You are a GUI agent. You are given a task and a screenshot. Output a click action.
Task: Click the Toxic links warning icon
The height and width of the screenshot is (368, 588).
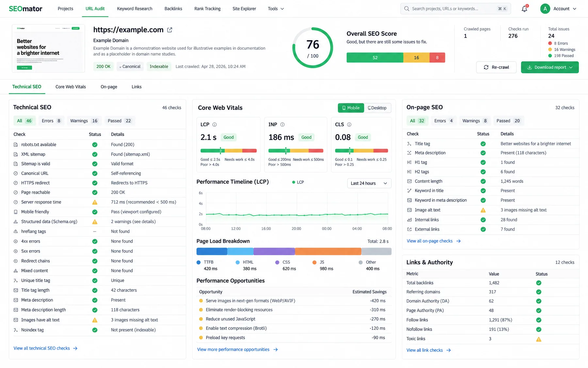point(539,339)
